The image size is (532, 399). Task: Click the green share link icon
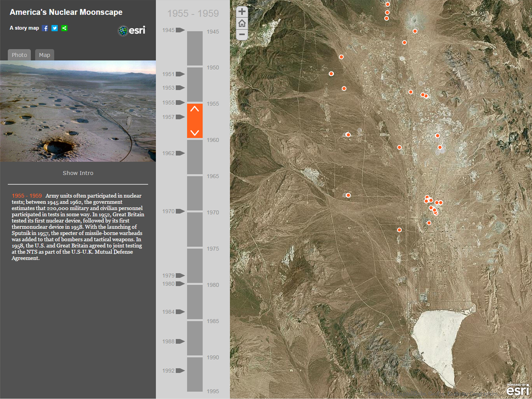click(x=64, y=28)
